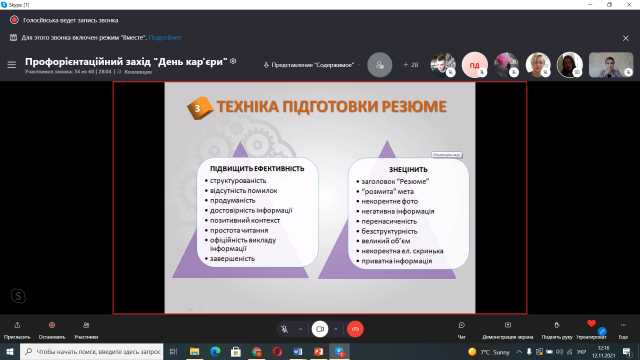Screen dimensions: 640x360
Task: Switch the 'УКР' keyboard language indicator
Action: coord(582,352)
